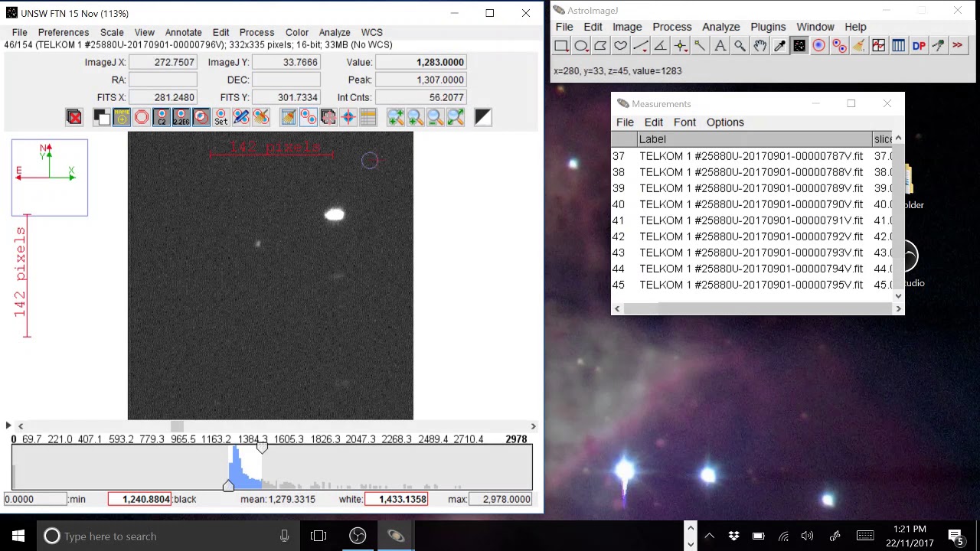The image size is (980, 551).
Task: Click the histogram white level handle
Action: [262, 448]
